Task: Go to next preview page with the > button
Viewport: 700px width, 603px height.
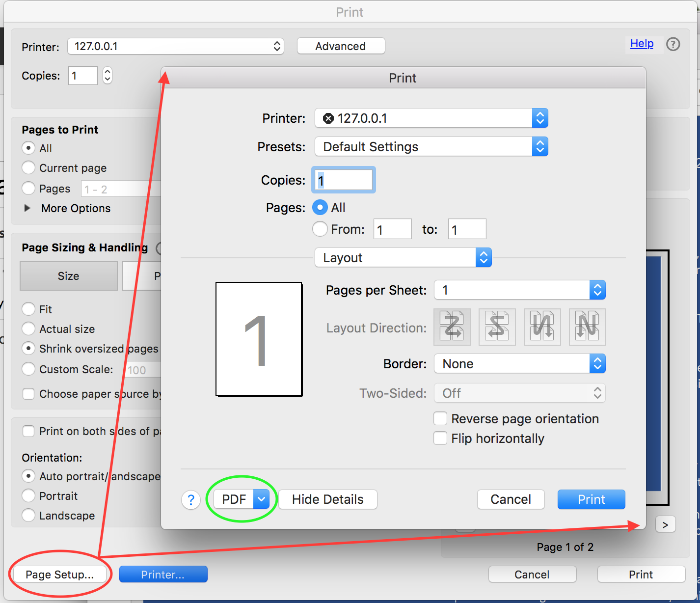Action: [x=665, y=524]
